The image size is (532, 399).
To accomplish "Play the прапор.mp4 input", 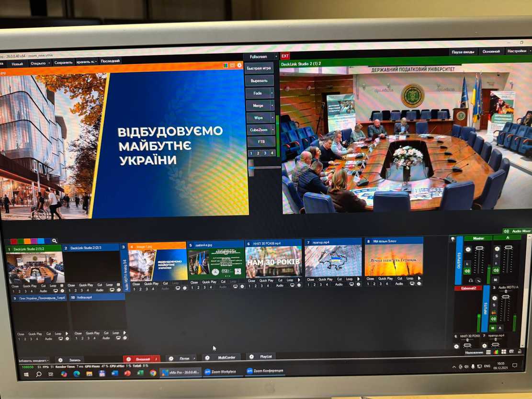I will pos(357,279).
